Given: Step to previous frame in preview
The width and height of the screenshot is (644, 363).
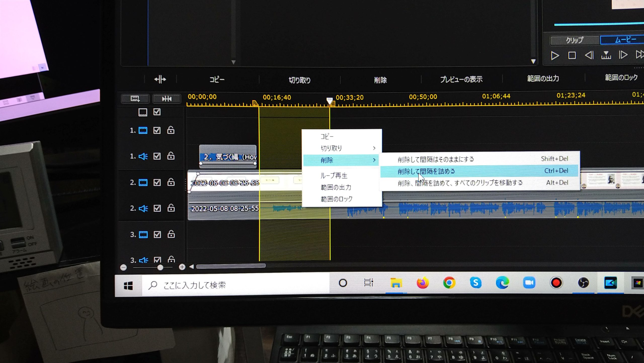Looking at the screenshot, I should pyautogui.click(x=589, y=55).
